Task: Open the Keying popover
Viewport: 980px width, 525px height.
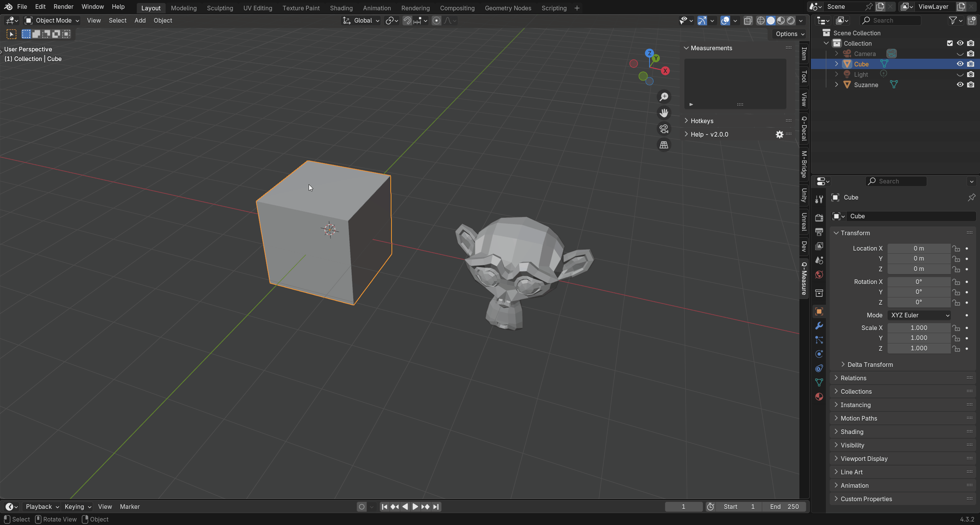Action: coord(78,507)
